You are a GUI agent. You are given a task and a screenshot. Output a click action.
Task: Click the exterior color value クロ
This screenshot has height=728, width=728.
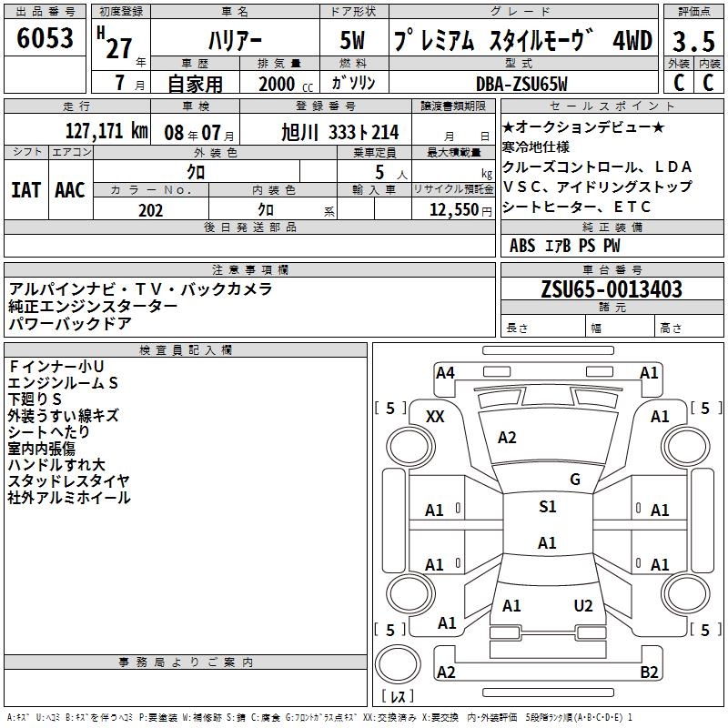click(x=196, y=172)
